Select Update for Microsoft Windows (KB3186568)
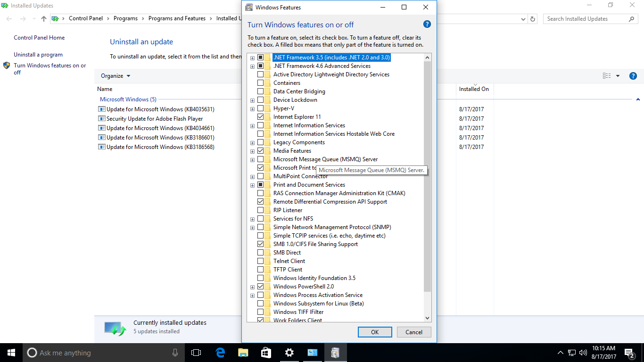644x362 pixels. (160, 147)
